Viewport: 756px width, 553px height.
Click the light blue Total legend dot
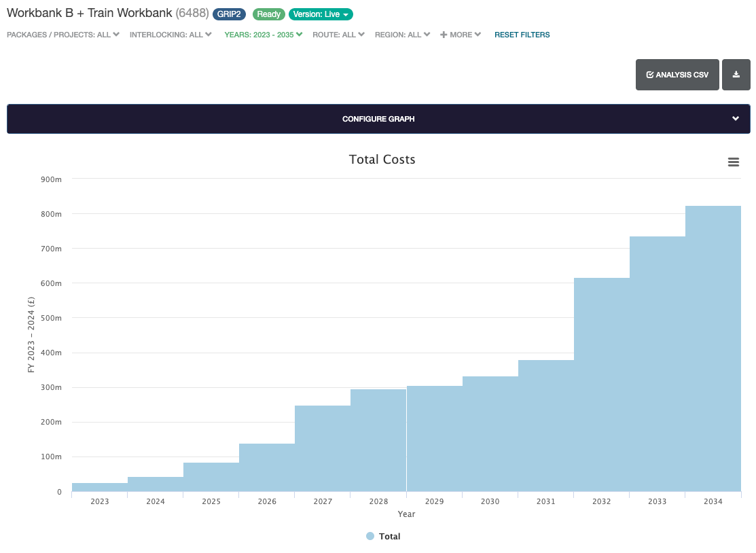pyautogui.click(x=370, y=536)
